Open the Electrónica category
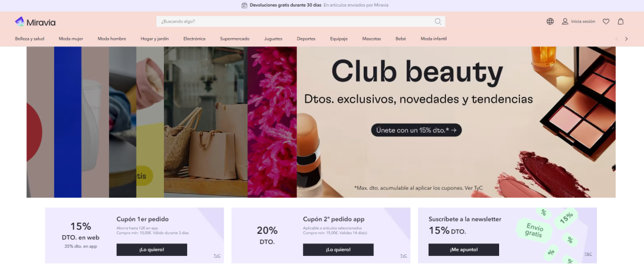This screenshot has width=644, height=278. [x=194, y=39]
